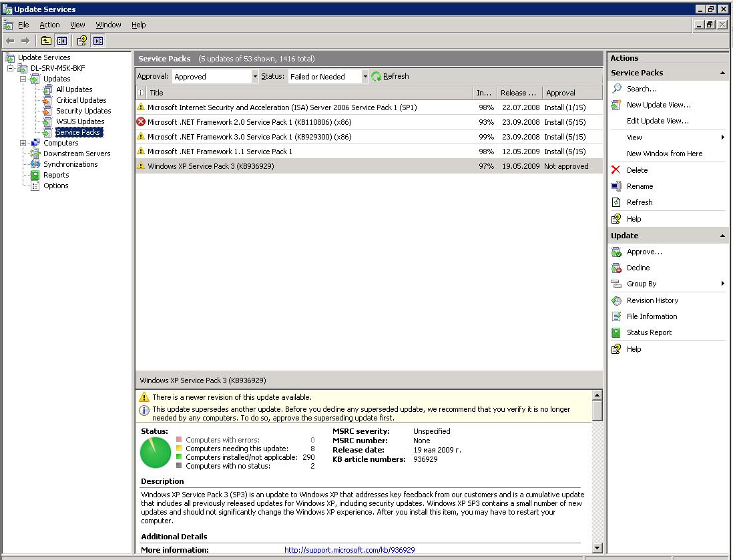Toggle the Show/Hide Console Tree toolbar button
The height and width of the screenshot is (560, 733).
pyautogui.click(x=61, y=41)
